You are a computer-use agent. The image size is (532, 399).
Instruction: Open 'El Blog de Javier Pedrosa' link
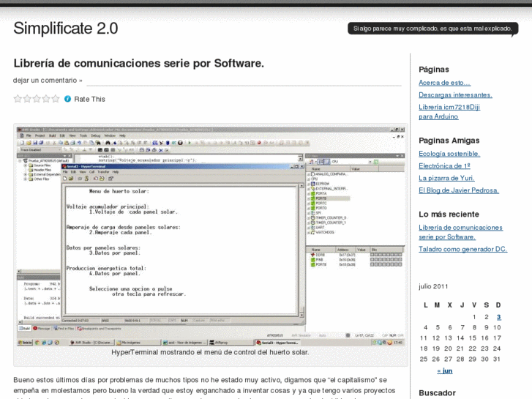click(x=459, y=190)
